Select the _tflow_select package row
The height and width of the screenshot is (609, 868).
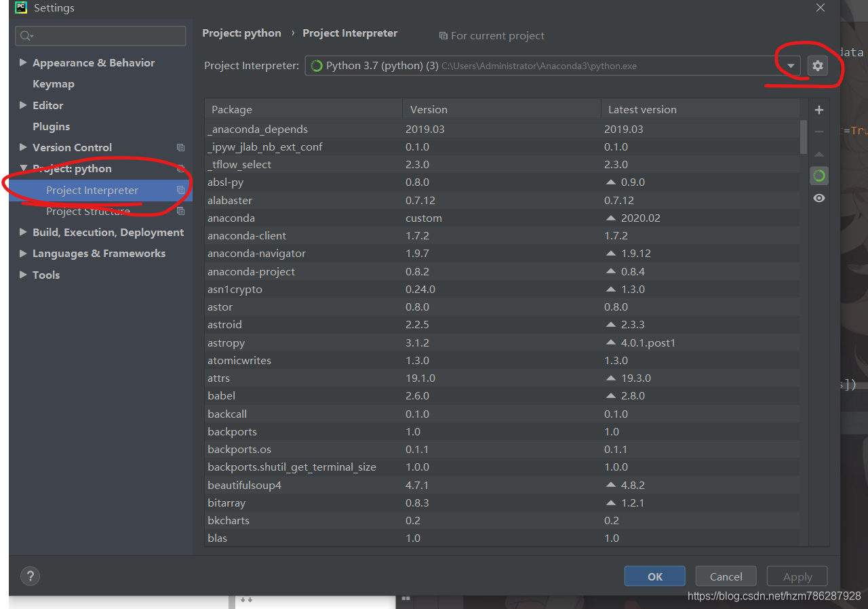pos(502,165)
